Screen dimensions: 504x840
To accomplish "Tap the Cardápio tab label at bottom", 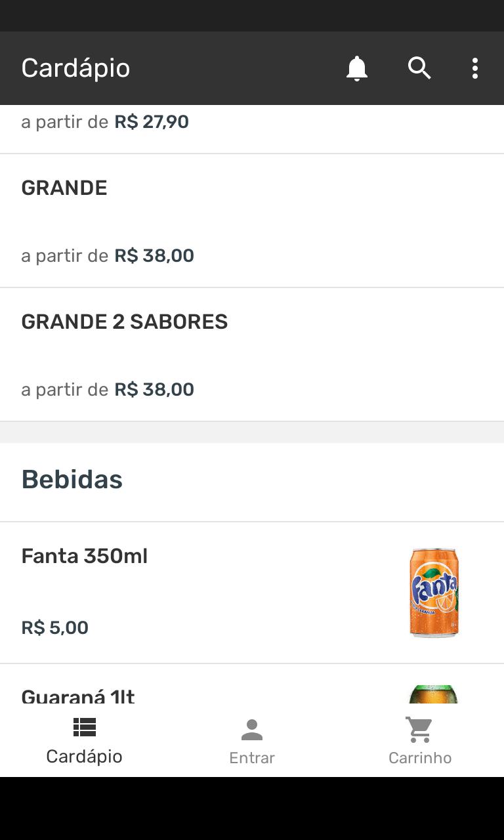I will tap(84, 757).
